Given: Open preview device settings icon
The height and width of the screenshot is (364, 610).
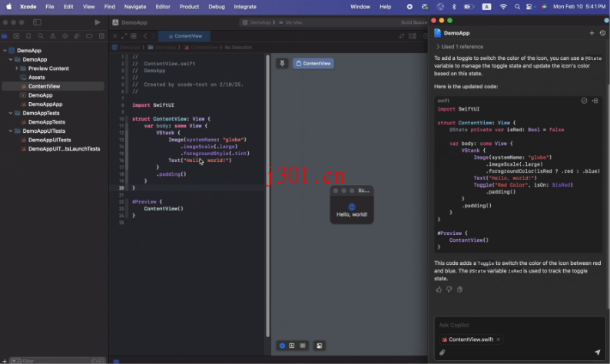Looking at the screenshot, I should point(320,346).
